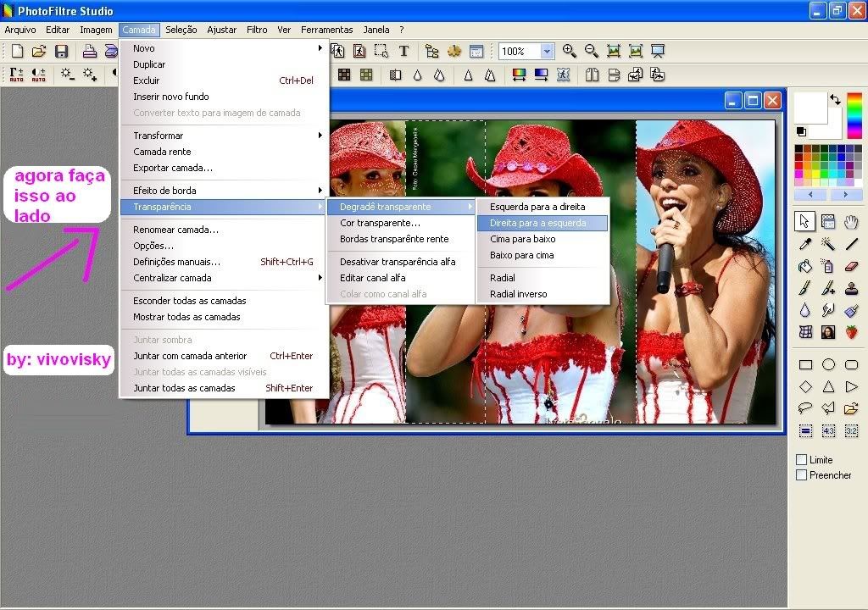Enable the Limite checkbox

pyautogui.click(x=801, y=459)
